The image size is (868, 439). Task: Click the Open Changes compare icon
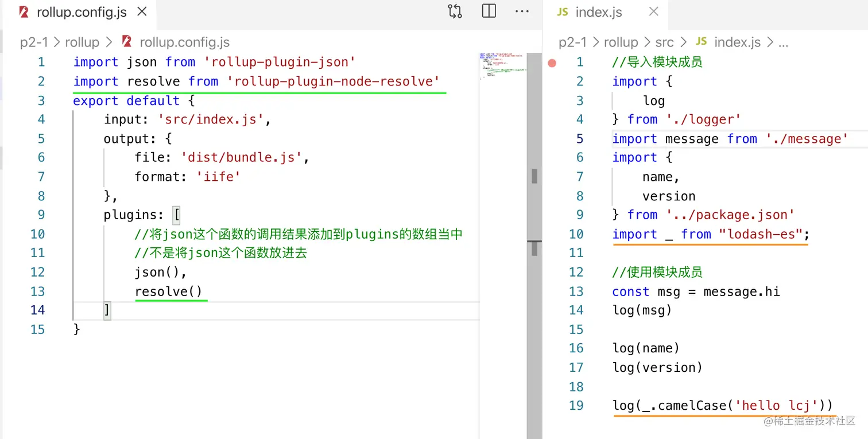pyautogui.click(x=455, y=11)
